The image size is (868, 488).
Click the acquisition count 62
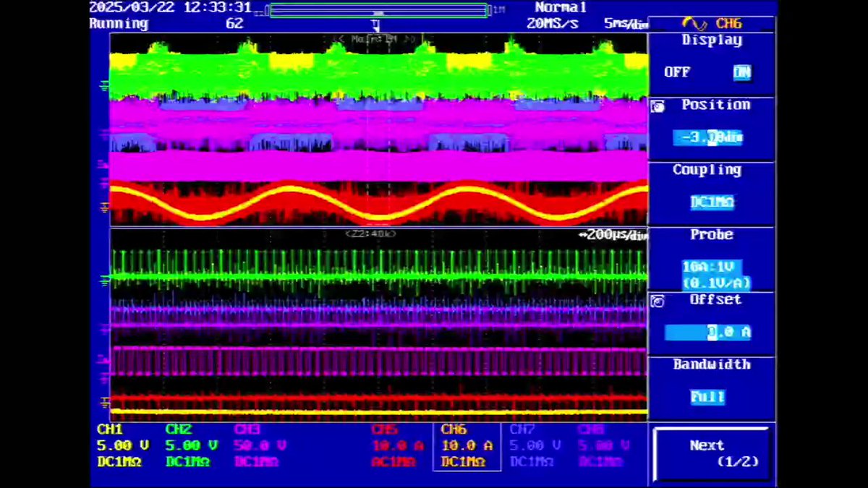pos(234,24)
